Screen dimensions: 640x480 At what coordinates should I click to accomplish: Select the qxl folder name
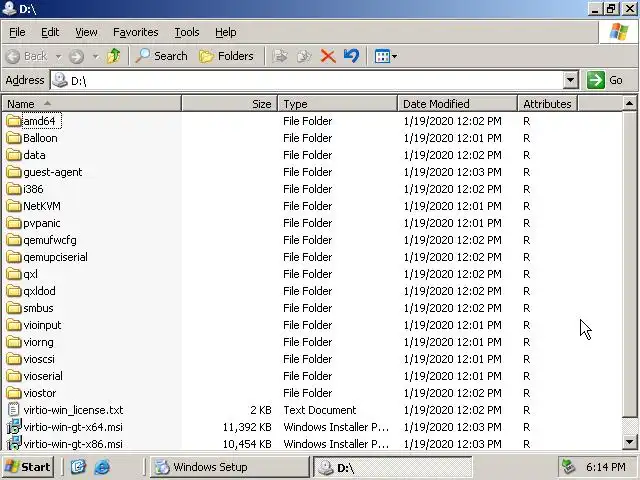click(x=30, y=274)
